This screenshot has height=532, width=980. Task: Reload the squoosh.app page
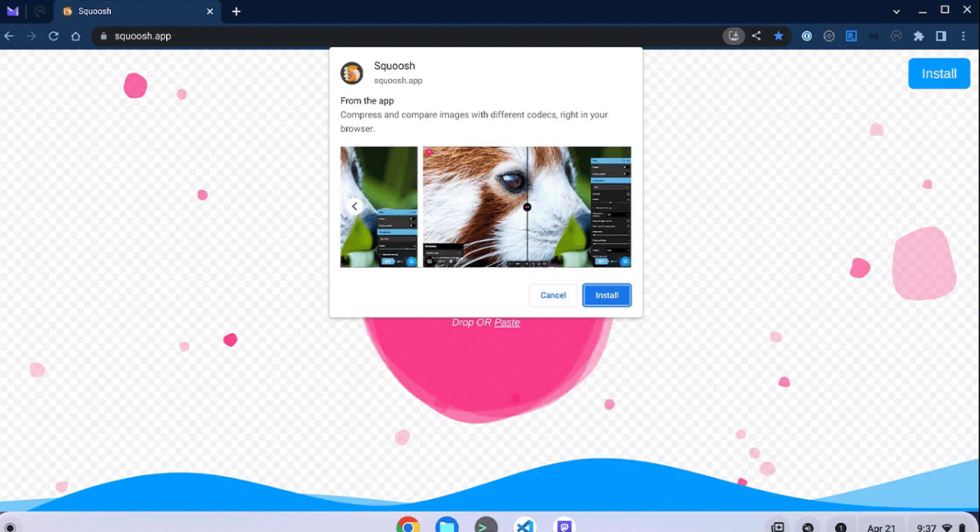click(53, 36)
